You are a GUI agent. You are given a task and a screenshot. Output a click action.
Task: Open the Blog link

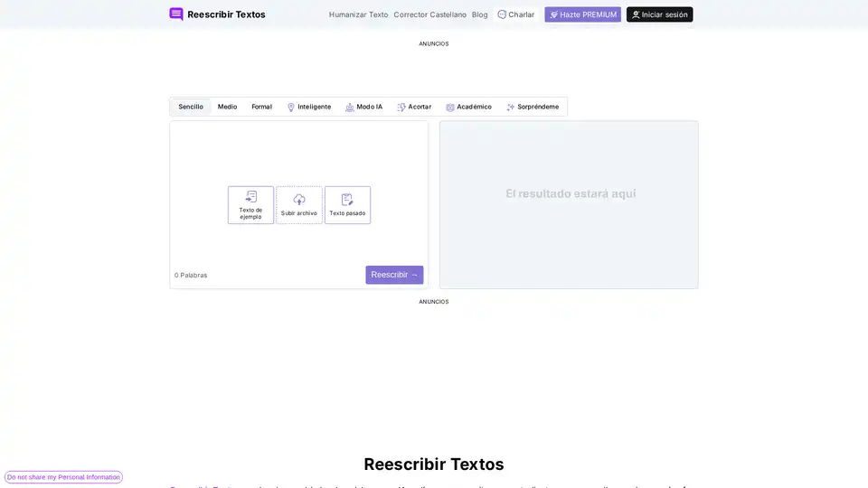click(x=479, y=14)
